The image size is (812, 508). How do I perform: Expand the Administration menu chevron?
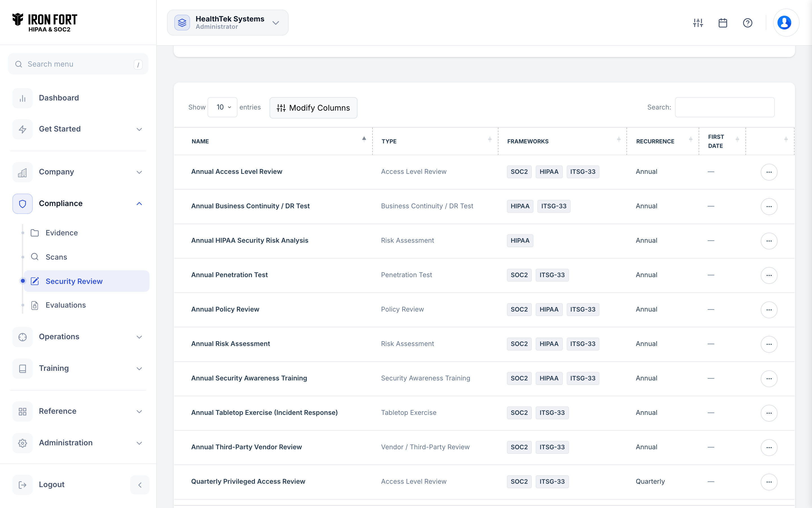click(x=139, y=443)
